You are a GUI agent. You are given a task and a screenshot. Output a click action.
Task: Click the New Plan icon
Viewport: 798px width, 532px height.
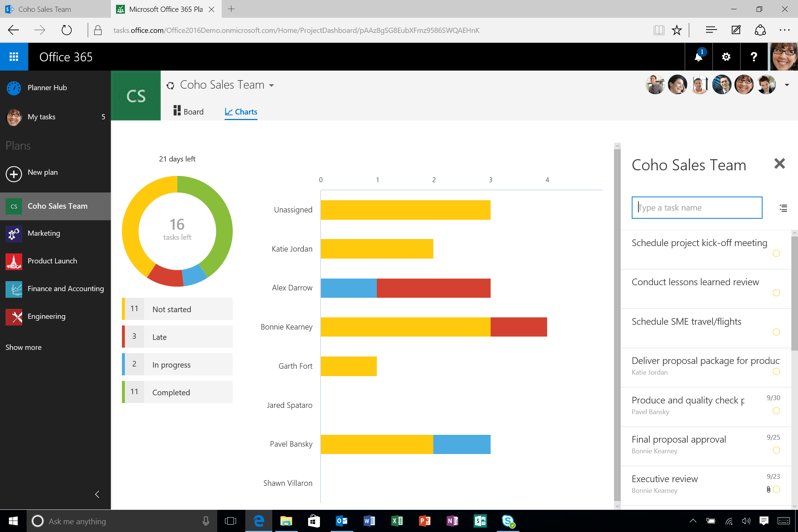(14, 171)
